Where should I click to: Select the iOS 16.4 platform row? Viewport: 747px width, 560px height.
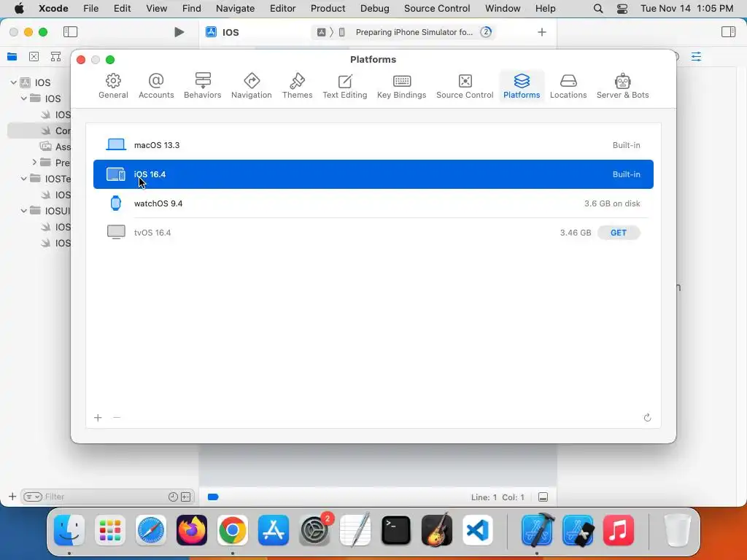pos(373,174)
